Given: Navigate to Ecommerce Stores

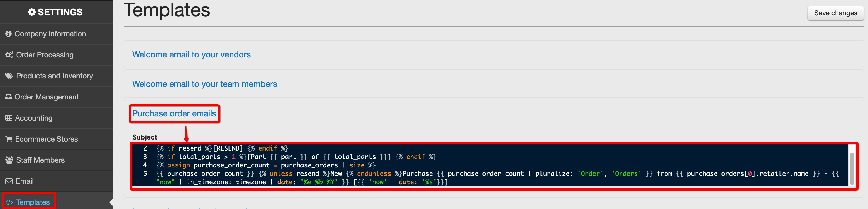Looking at the screenshot, I should [57, 139].
